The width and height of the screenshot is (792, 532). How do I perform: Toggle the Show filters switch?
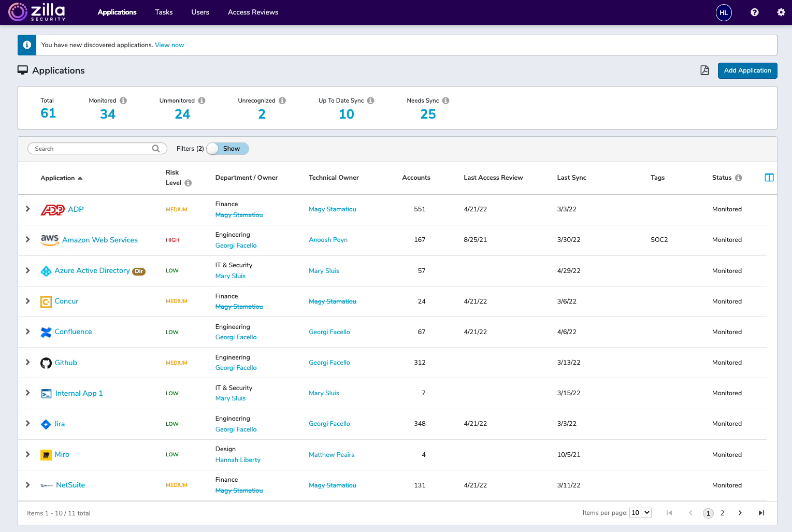(x=227, y=149)
